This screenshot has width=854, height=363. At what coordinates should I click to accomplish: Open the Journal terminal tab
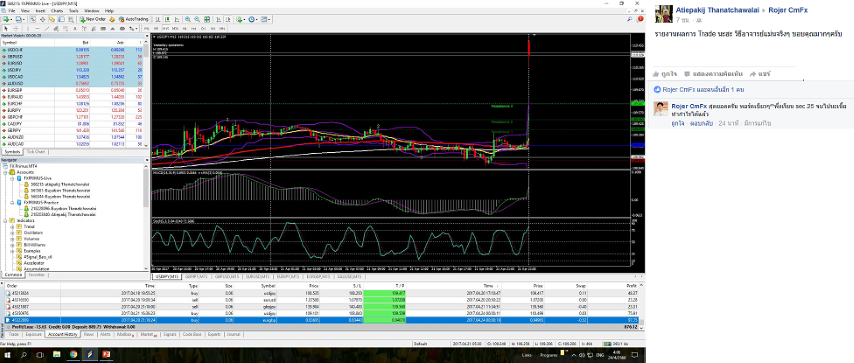pos(233,334)
